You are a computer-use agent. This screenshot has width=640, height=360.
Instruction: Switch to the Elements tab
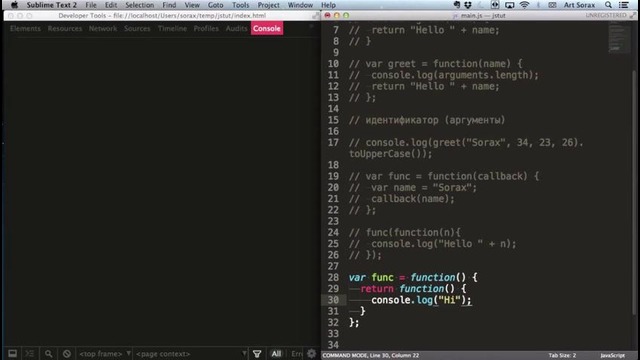[x=25, y=29]
